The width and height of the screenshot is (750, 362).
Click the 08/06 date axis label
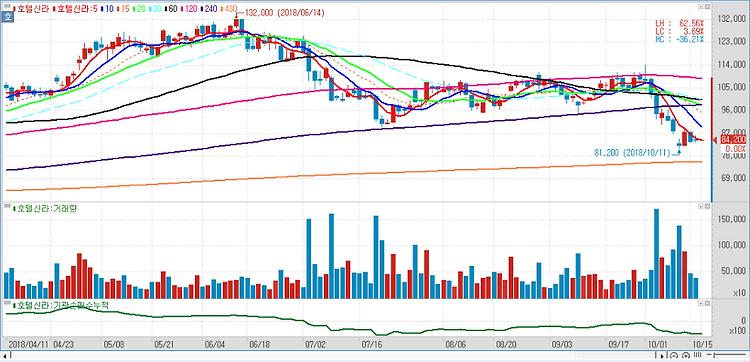(455, 344)
